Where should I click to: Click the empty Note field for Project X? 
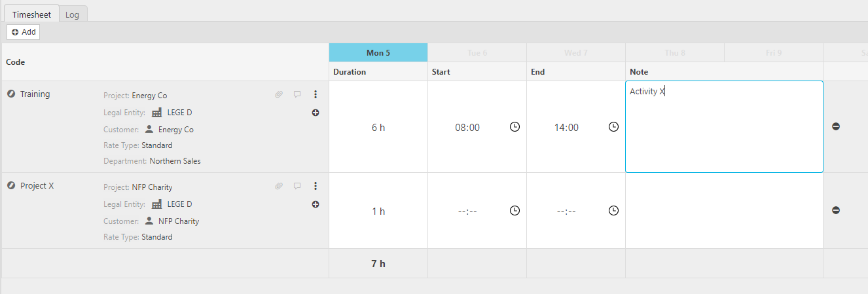[724, 210]
